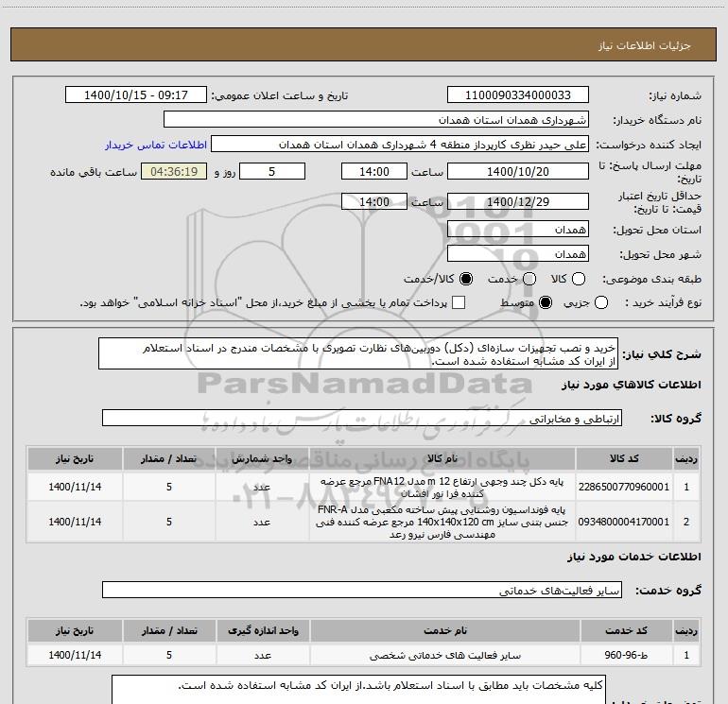The height and width of the screenshot is (704, 728).
Task: Click the اطلاعات خدمات مورد نیاز heading
Action: click(x=633, y=556)
